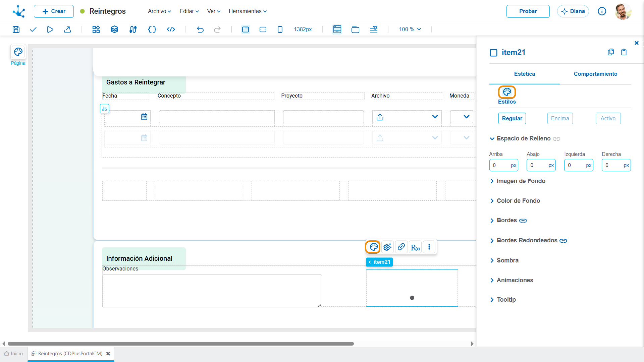
Task: Select the Encima style state
Action: tap(560, 118)
